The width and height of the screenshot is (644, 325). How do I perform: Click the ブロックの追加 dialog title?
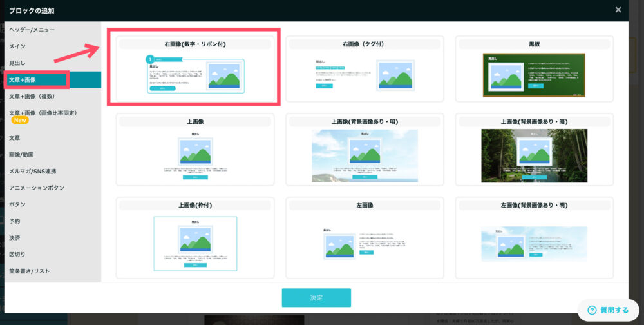tap(32, 11)
